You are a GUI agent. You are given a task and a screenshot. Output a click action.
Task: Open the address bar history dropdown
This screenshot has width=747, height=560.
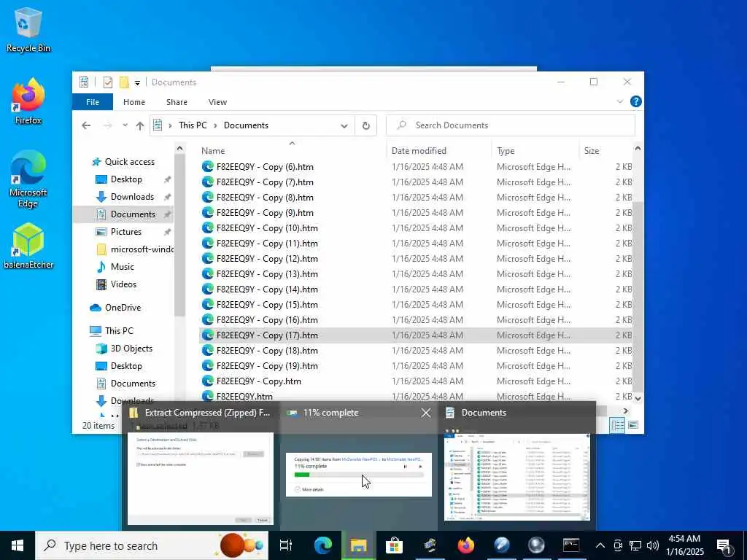point(344,125)
